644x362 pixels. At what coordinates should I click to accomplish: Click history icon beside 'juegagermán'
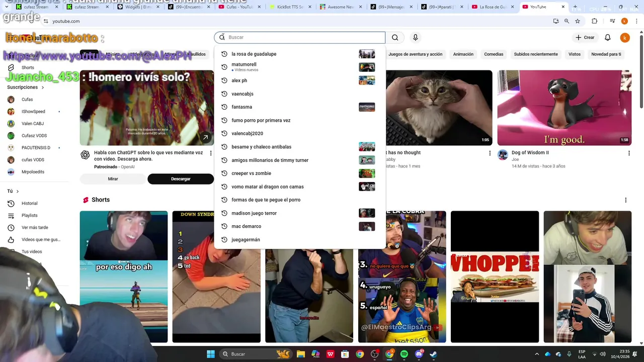pyautogui.click(x=224, y=240)
